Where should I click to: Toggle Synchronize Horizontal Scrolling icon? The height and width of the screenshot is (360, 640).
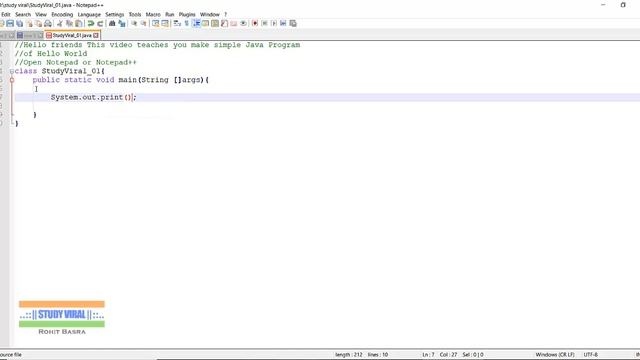point(164,24)
